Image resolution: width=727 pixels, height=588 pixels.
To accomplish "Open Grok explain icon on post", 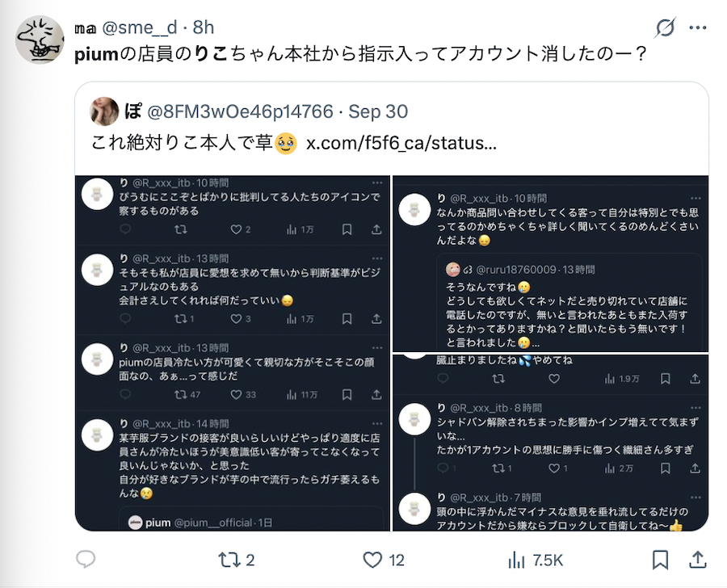I will [665, 28].
